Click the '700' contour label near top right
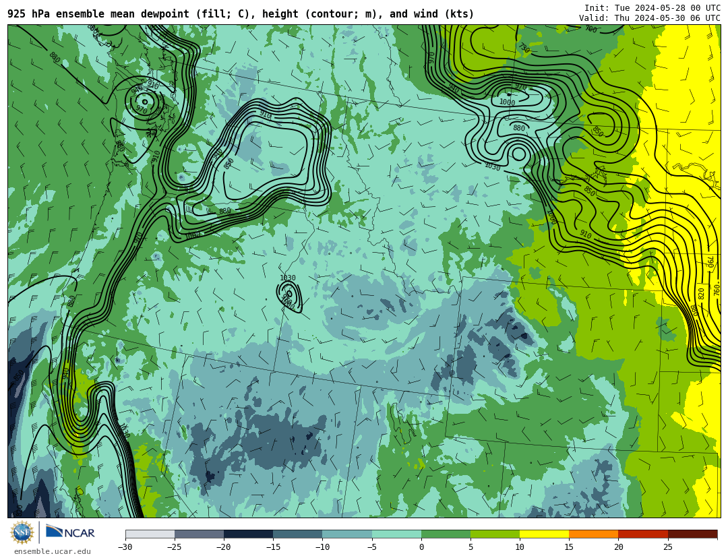This screenshot has height=560, width=728. (x=590, y=29)
